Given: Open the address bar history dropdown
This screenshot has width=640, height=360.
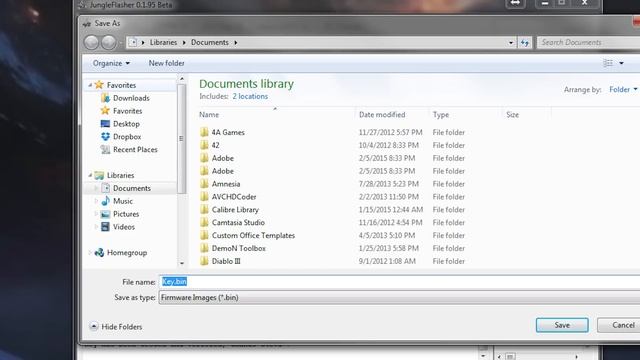Looking at the screenshot, I should pos(511,42).
